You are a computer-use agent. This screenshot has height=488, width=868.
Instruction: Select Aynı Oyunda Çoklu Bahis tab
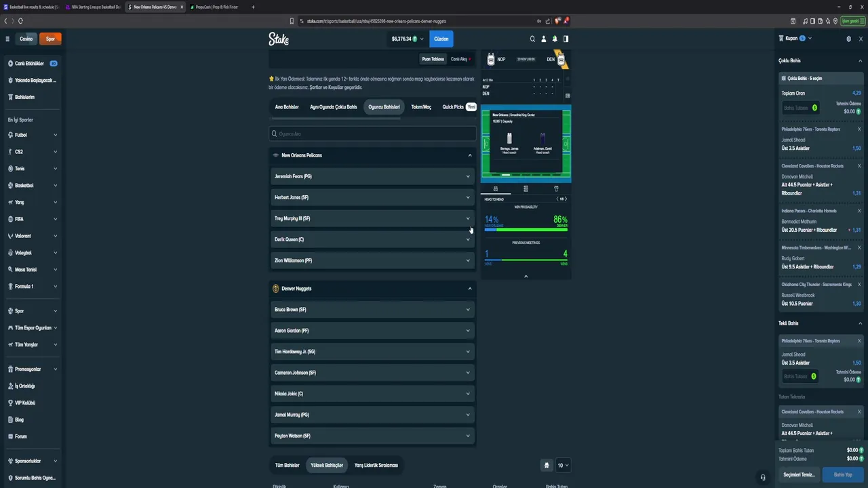pyautogui.click(x=333, y=107)
